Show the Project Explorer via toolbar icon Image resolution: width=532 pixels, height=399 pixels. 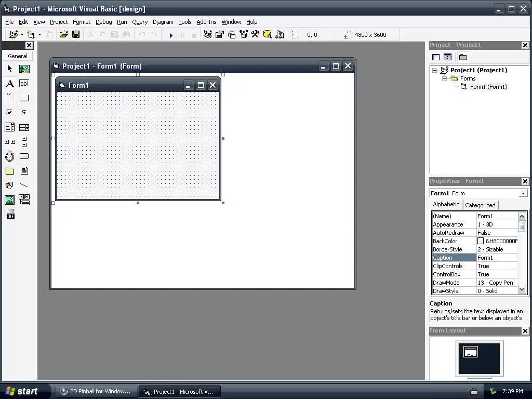point(208,34)
